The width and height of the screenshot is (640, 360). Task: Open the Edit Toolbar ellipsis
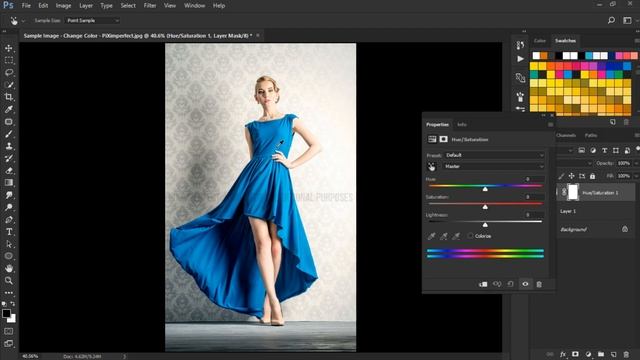pyautogui.click(x=9, y=293)
